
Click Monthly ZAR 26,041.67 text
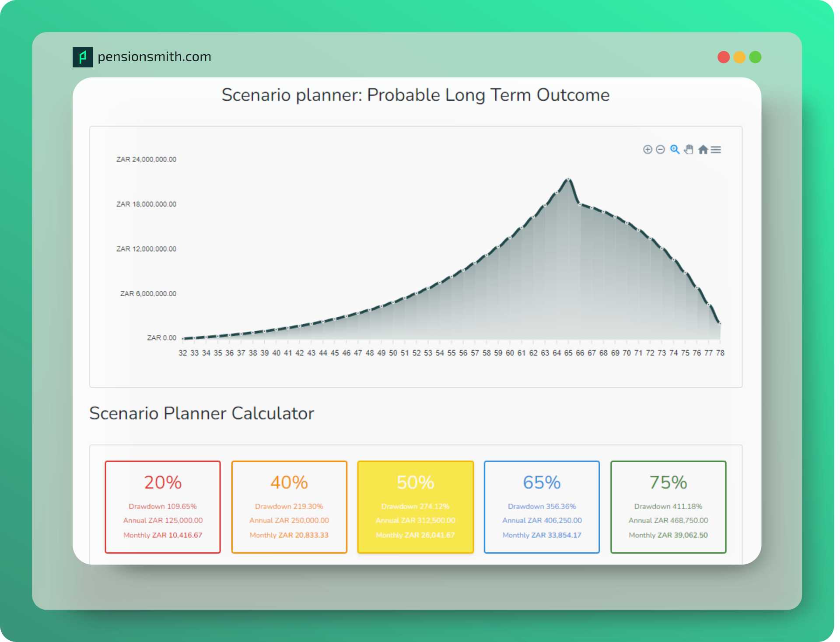coord(416,535)
